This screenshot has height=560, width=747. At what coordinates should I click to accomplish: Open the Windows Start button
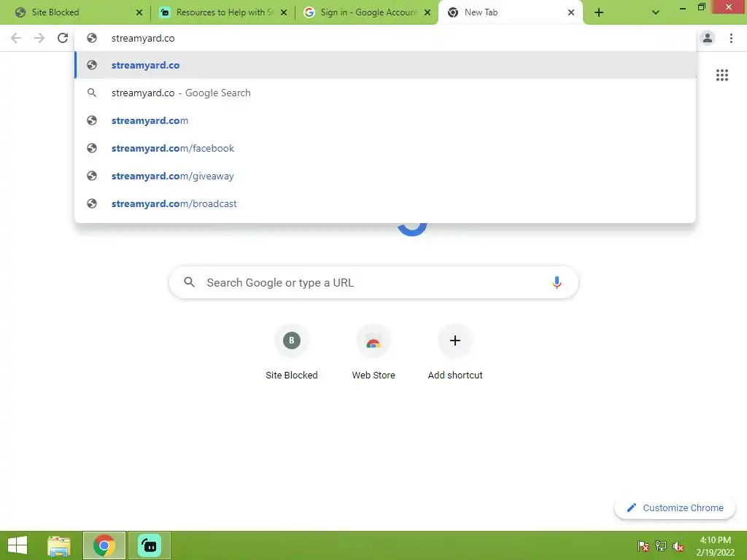click(x=18, y=545)
